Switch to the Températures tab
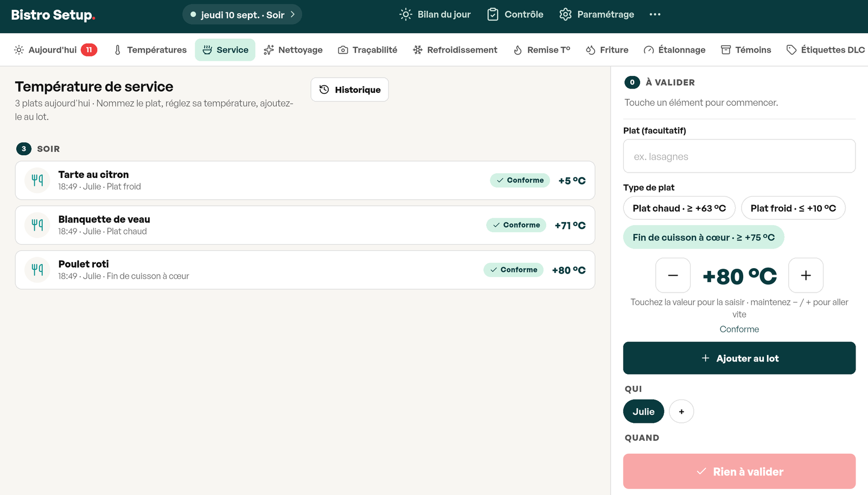The height and width of the screenshot is (495, 868). tap(150, 50)
